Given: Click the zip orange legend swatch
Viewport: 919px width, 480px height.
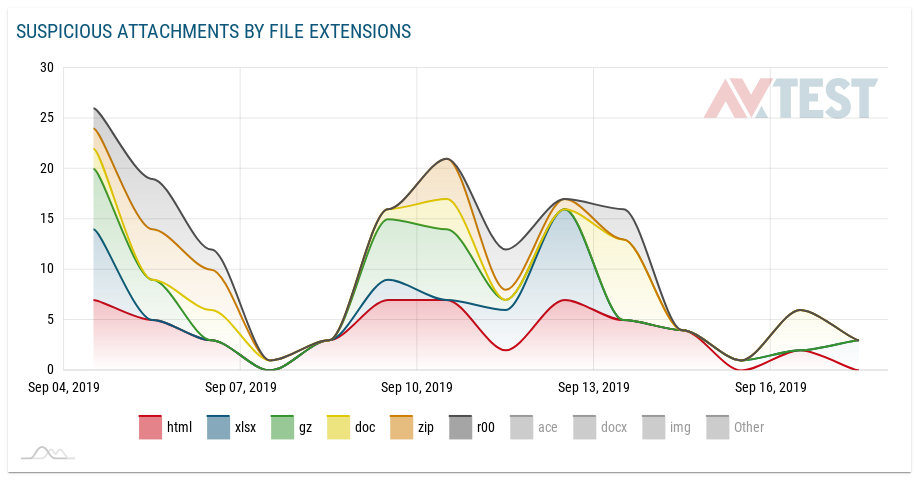Looking at the screenshot, I should [398, 427].
